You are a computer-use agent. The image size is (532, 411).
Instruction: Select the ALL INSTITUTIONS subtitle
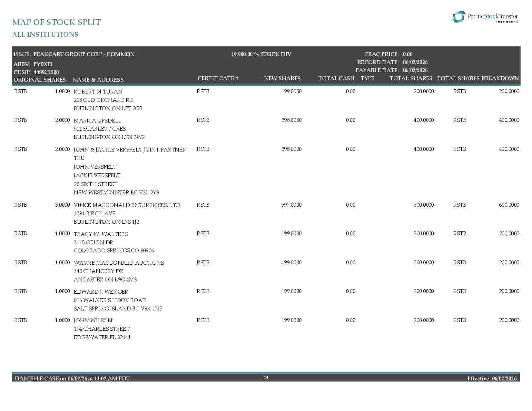tap(45, 34)
